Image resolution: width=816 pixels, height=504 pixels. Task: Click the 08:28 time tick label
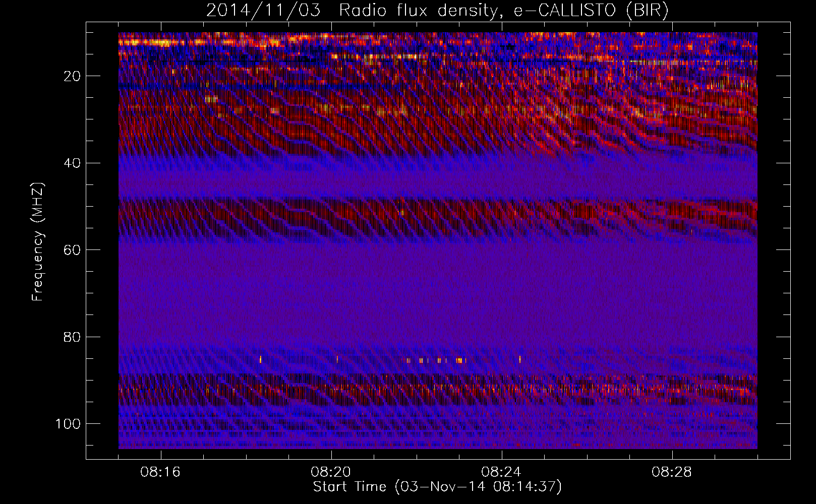coord(672,472)
